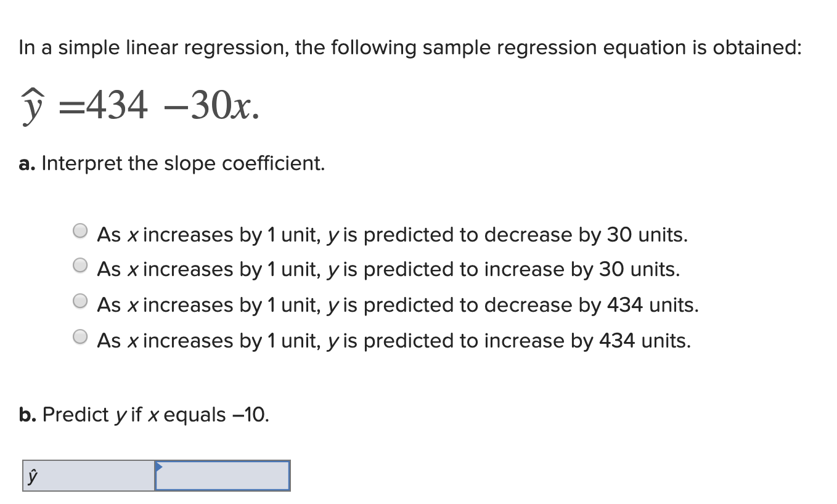Select radio option "decrease by 30 units"

click(x=80, y=230)
